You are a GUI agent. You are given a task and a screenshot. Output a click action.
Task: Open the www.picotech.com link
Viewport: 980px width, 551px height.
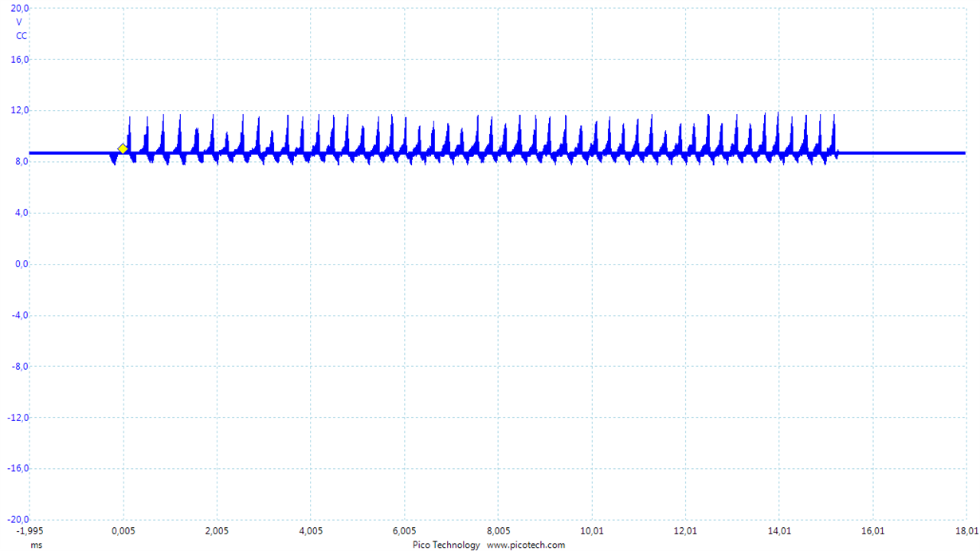pyautogui.click(x=526, y=545)
